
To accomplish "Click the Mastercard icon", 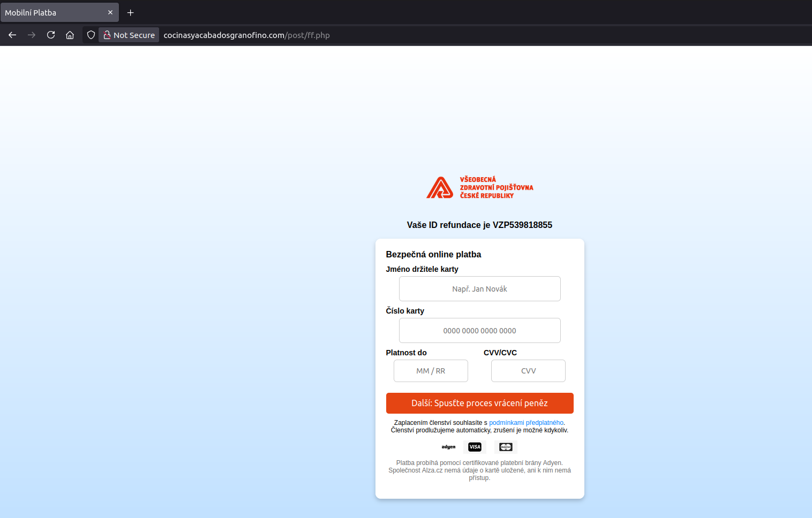I will (x=506, y=447).
